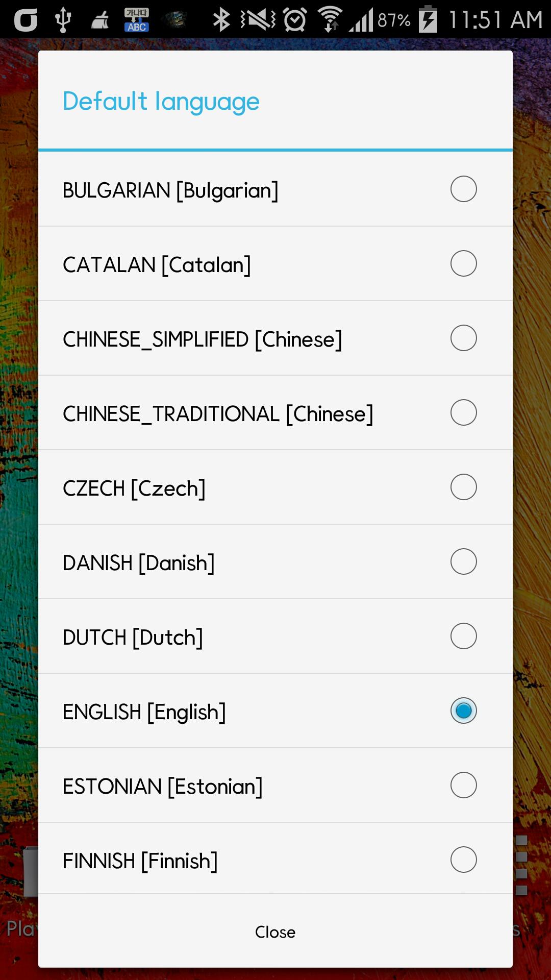Viewport: 551px width, 980px height.
Task: Tap the muted volume icon
Action: click(258, 19)
